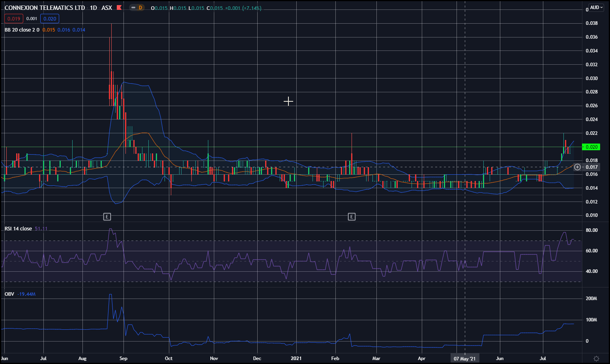Click the Dec label on the time axis

click(257, 358)
